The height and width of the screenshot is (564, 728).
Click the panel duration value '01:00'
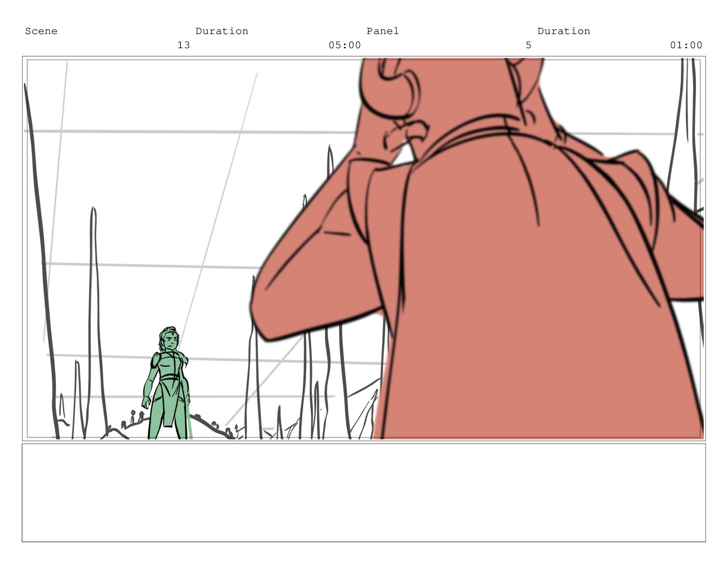pyautogui.click(x=686, y=45)
